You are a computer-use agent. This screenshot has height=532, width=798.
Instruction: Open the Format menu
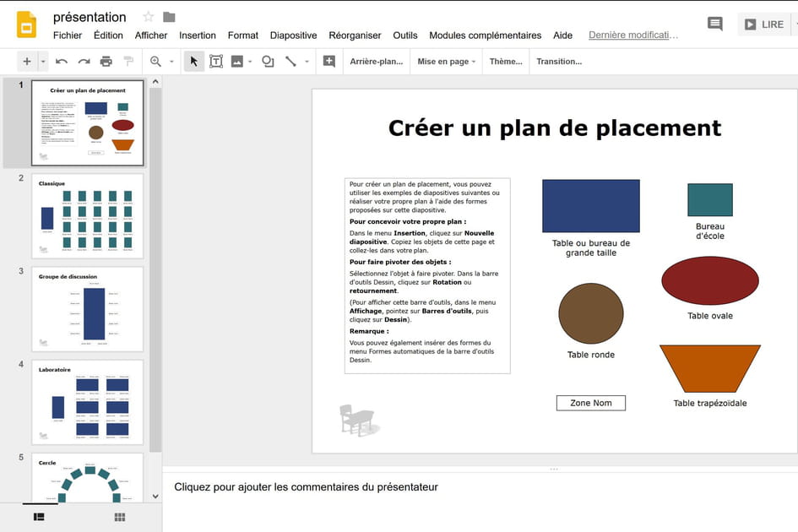point(242,35)
